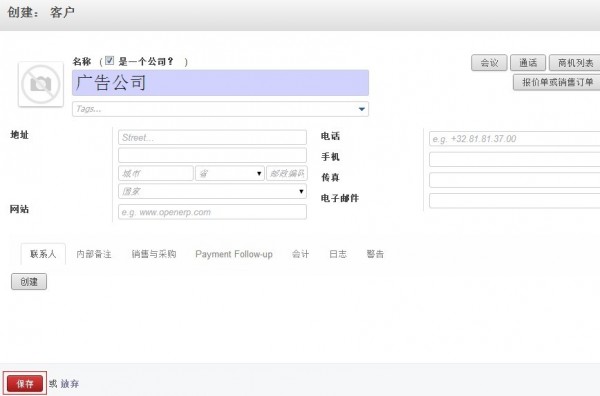This screenshot has width=600, height=396.
Task: Click the 创建 contact button
Action: (x=29, y=282)
